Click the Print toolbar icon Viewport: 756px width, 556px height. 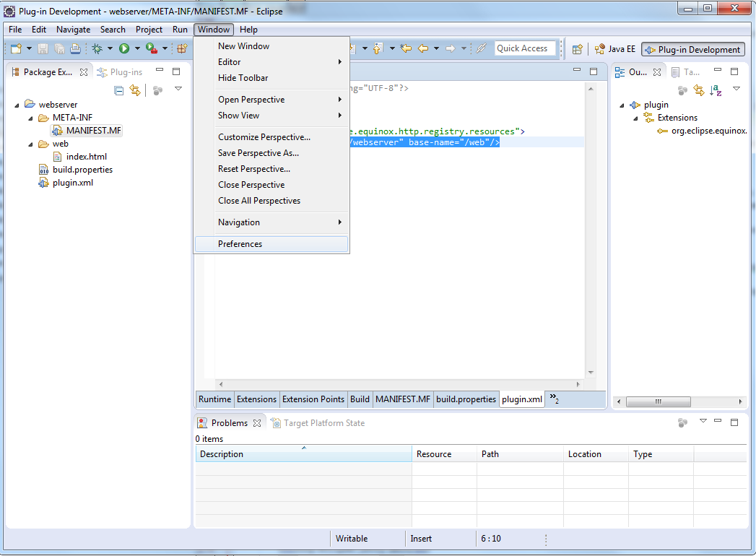[x=75, y=48]
